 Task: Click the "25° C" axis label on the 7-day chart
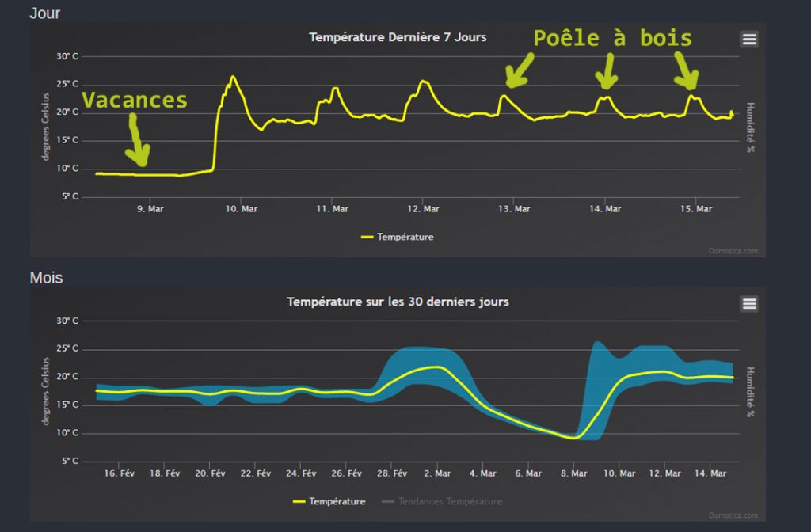pos(68,84)
